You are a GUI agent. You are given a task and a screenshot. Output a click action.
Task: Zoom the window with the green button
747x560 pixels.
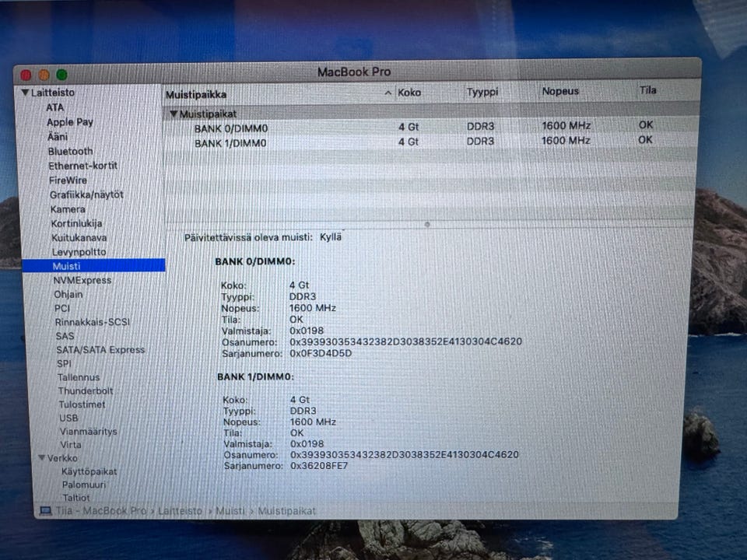pyautogui.click(x=62, y=75)
